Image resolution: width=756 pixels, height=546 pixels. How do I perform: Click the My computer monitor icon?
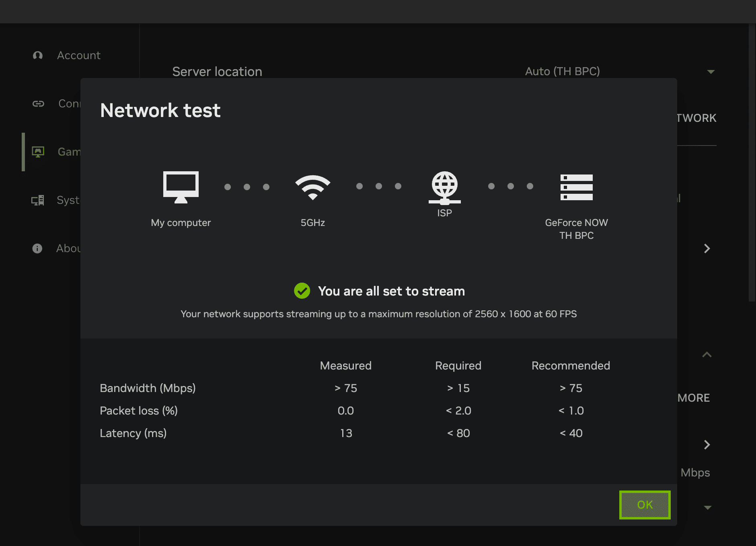click(181, 187)
